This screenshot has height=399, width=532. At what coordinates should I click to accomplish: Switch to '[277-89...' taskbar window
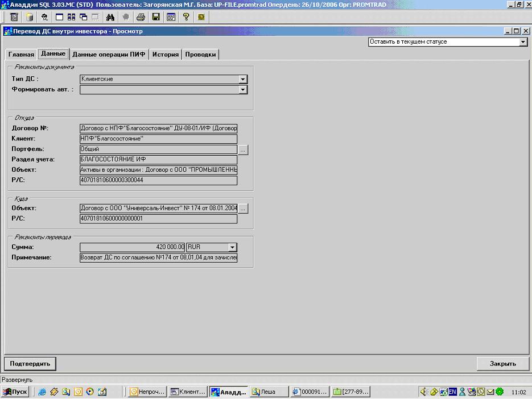point(351,392)
